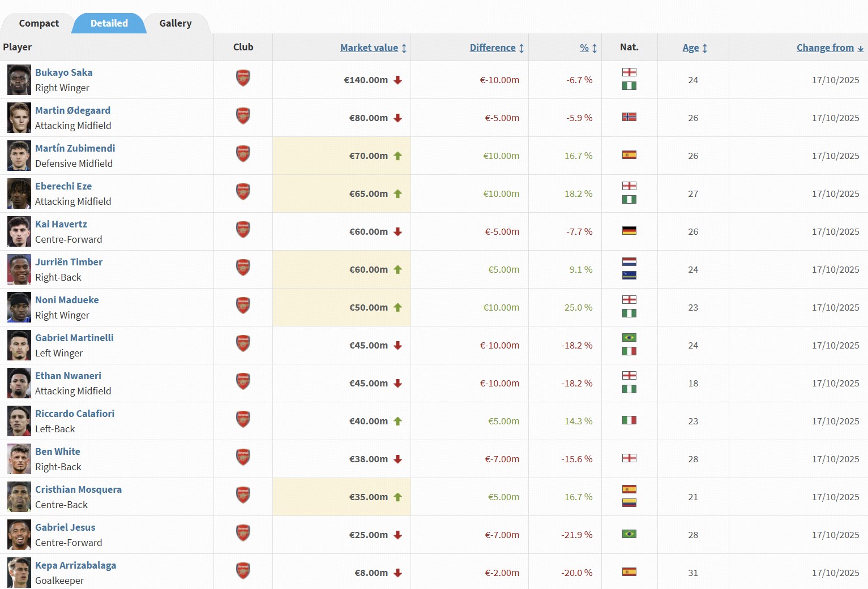Click Spain flag in Martín Zubimendi row
The width and height of the screenshot is (868, 589).
pyautogui.click(x=629, y=155)
